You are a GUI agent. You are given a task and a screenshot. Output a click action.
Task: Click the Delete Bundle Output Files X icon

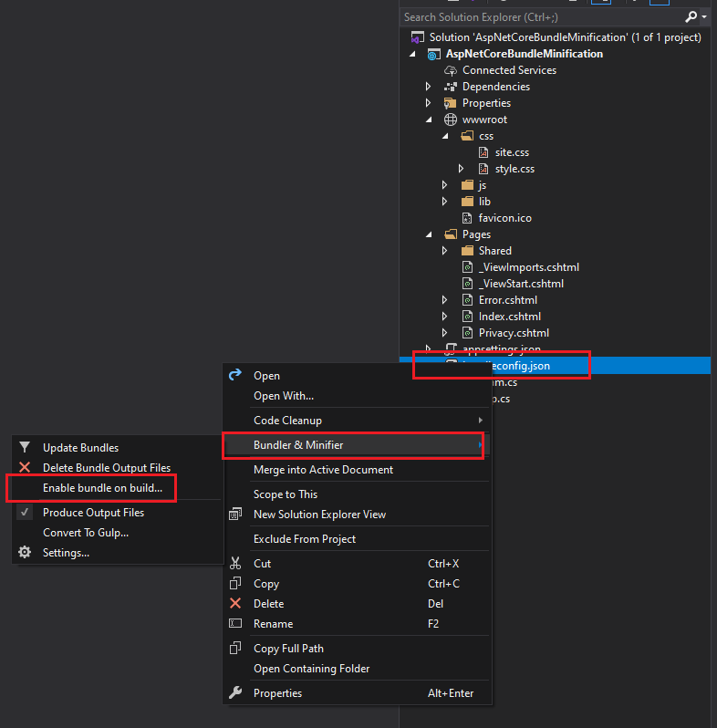25,467
